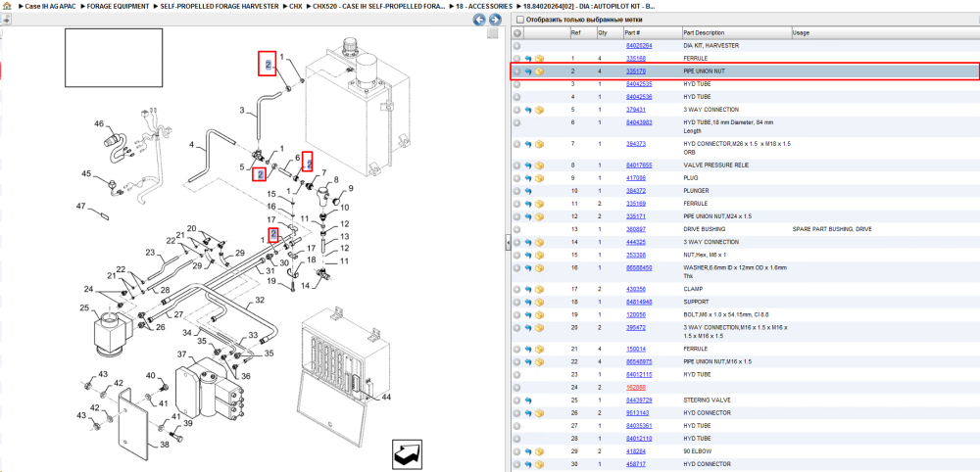The width and height of the screenshot is (980, 472).
Task: Select callout 47 in the diagram
Action: 81,206
